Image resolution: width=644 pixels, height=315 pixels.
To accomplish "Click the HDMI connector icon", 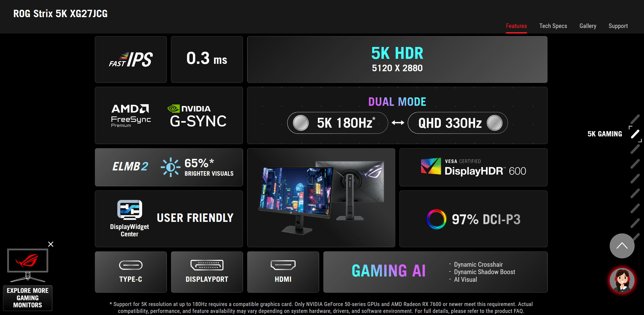I will (283, 265).
